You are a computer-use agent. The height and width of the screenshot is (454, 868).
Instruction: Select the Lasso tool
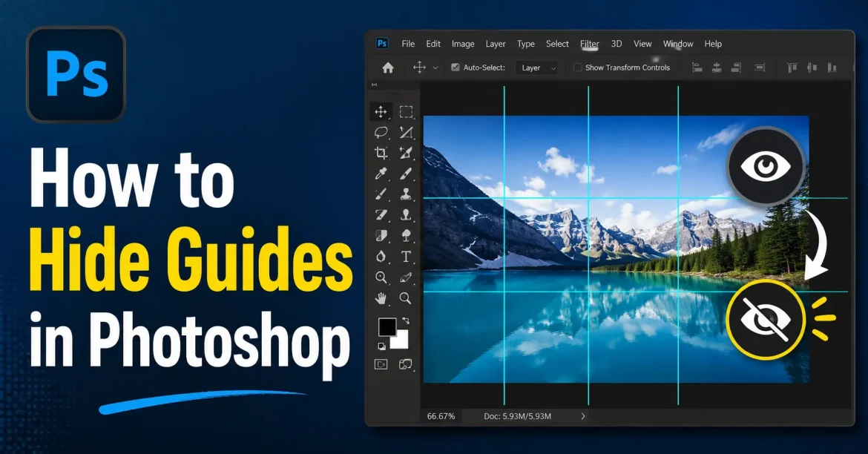[x=381, y=132]
